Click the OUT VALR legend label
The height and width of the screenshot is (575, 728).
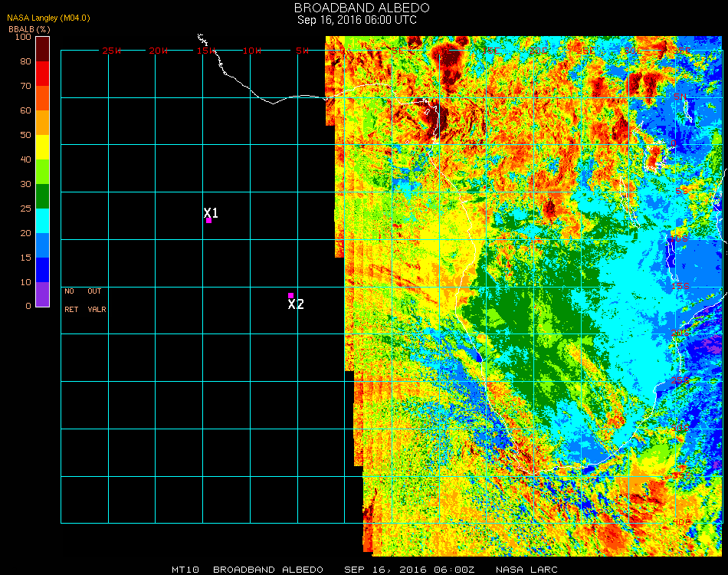(x=96, y=301)
